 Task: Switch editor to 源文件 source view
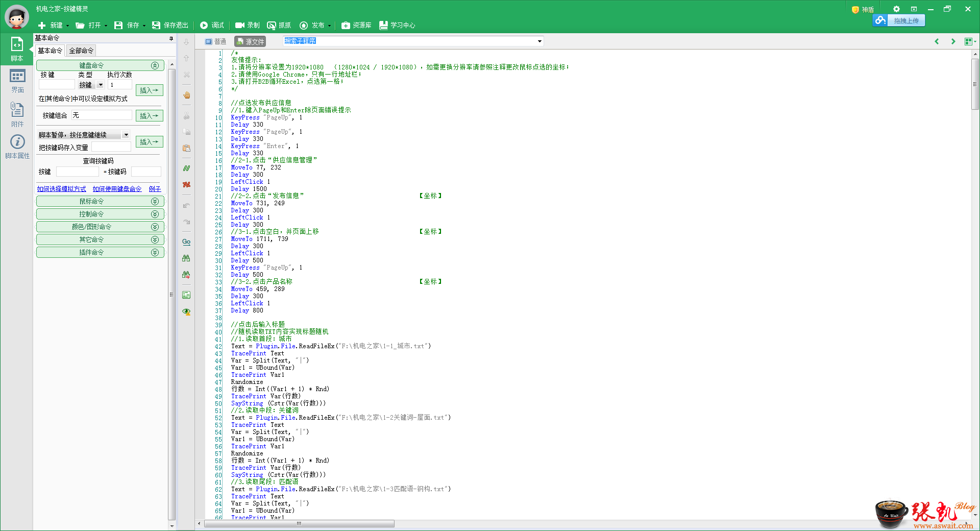pyautogui.click(x=250, y=41)
